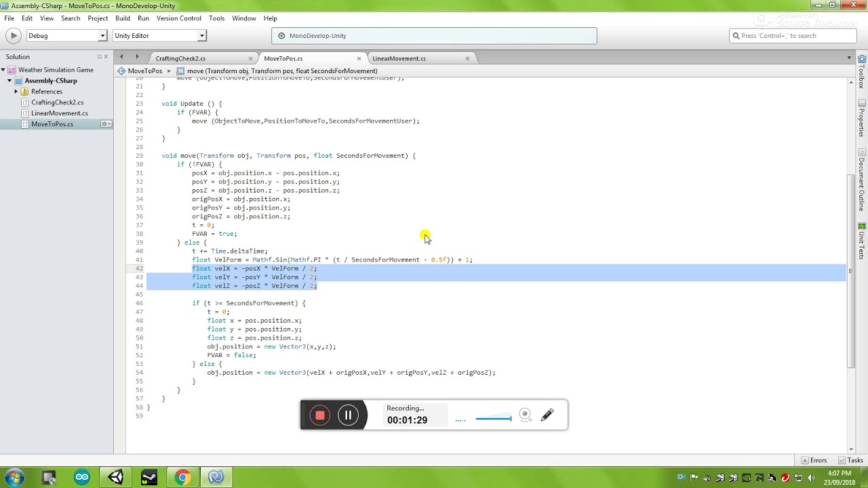Open the document tab list dropdown arrow
The width and height of the screenshot is (868, 488).
849,58
